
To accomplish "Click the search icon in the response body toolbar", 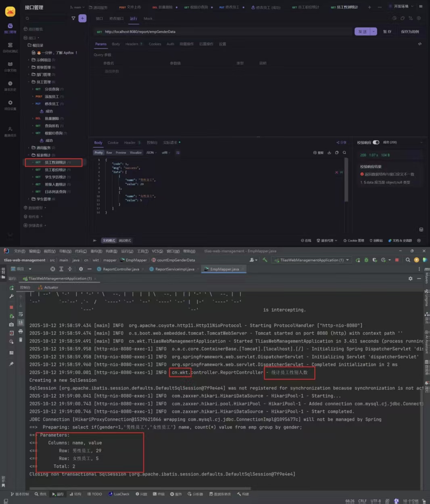I will click(344, 153).
